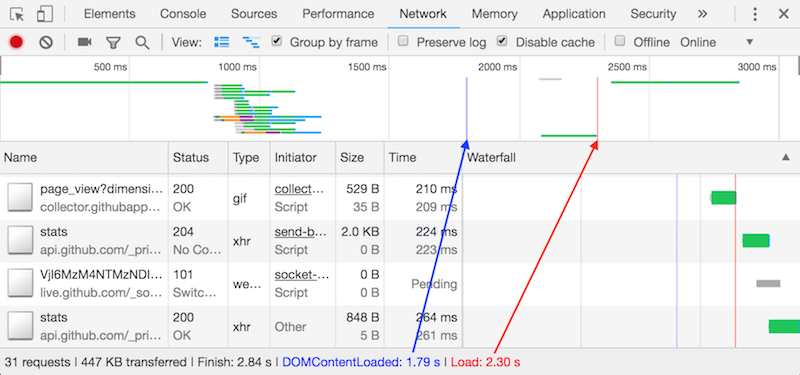Show overview waterfall view icon
Viewport: 800px width, 375px height.
pyautogui.click(x=251, y=42)
